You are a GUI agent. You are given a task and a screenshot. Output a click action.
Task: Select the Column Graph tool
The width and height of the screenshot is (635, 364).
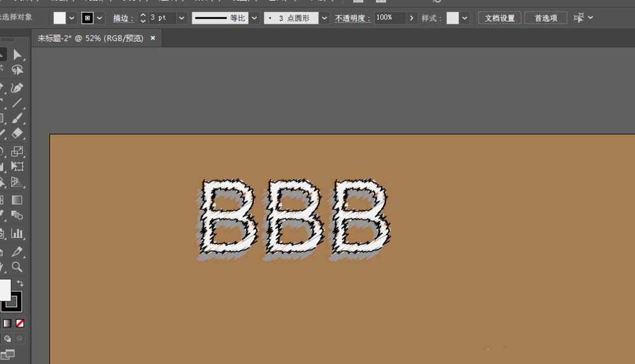[x=17, y=233]
